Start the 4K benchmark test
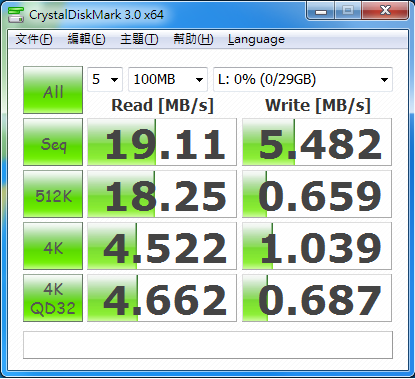The width and height of the screenshot is (415, 379). click(x=53, y=246)
